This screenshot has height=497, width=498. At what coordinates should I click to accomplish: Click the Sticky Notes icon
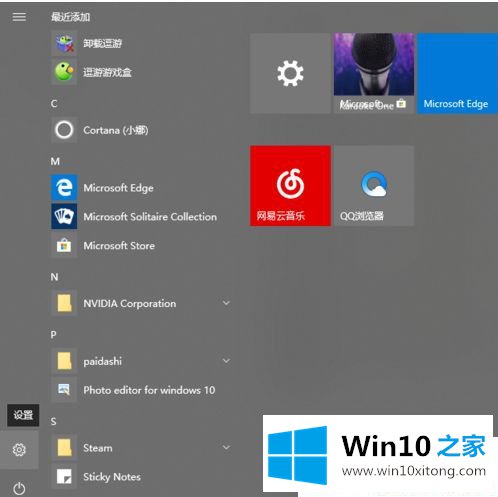tap(64, 477)
